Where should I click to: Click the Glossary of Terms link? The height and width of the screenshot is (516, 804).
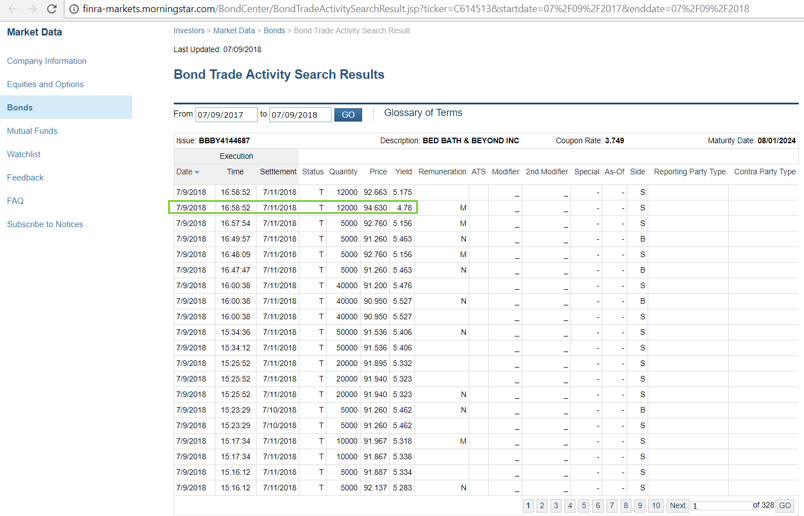(x=422, y=113)
